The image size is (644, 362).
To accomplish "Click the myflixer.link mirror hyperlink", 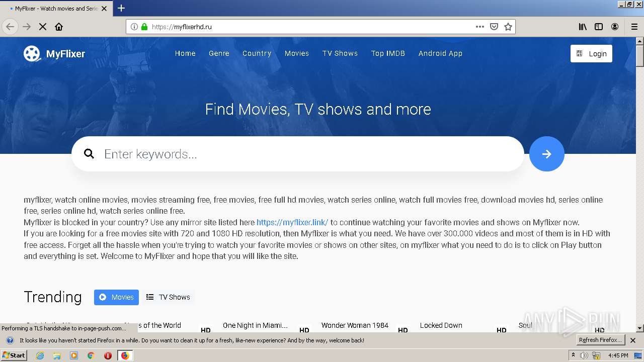I will point(292,222).
